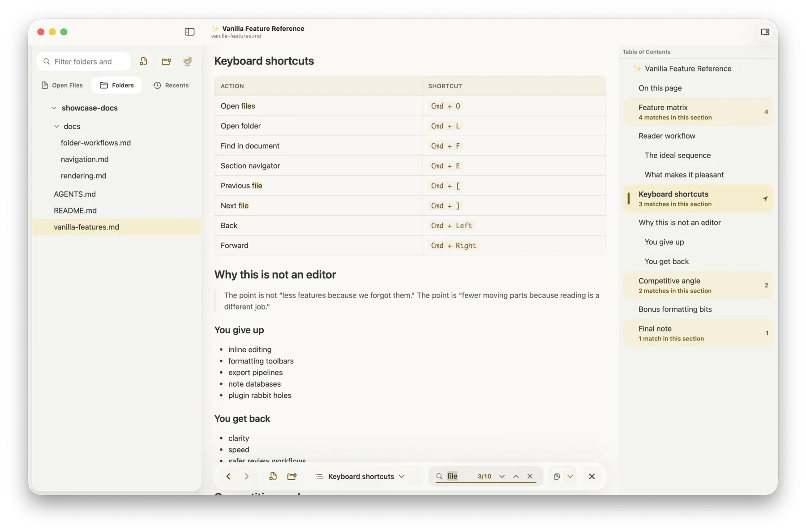
Task: Collapse the showcase-docs folder
Action: click(x=54, y=108)
